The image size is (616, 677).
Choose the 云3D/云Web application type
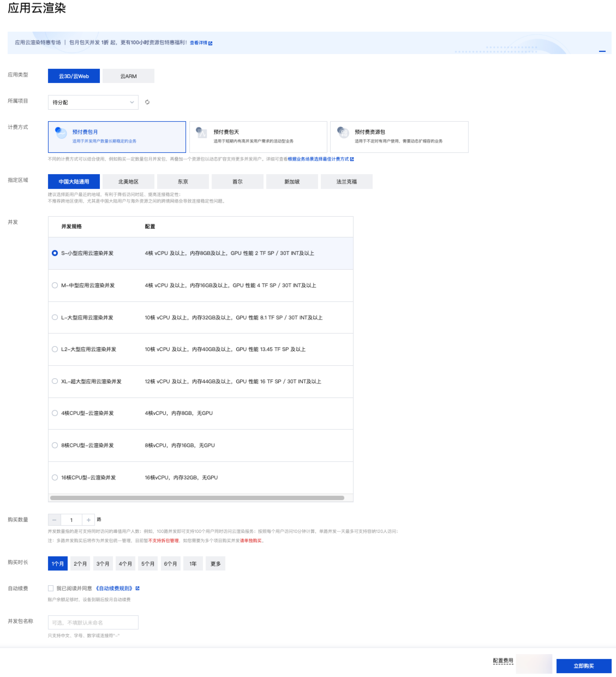pyautogui.click(x=74, y=76)
